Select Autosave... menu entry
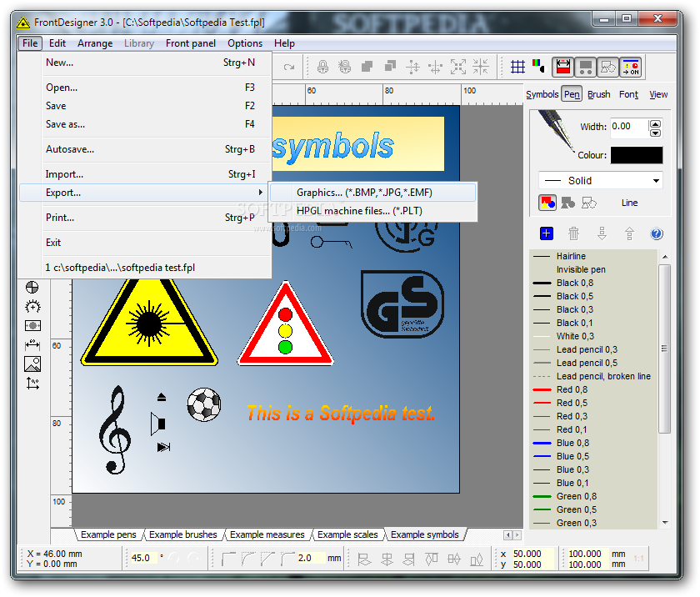Screen dimensions: 700x597 click(146, 149)
